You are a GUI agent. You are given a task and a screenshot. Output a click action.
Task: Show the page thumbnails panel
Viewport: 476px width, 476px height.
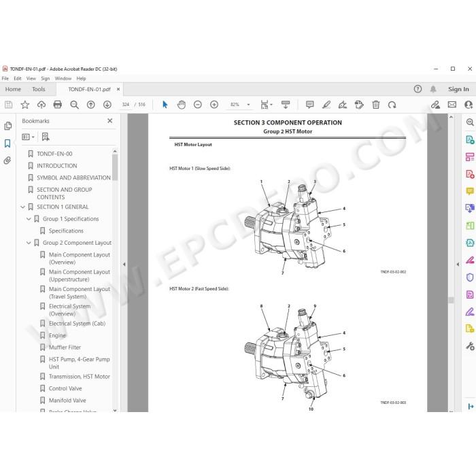tap(7, 126)
